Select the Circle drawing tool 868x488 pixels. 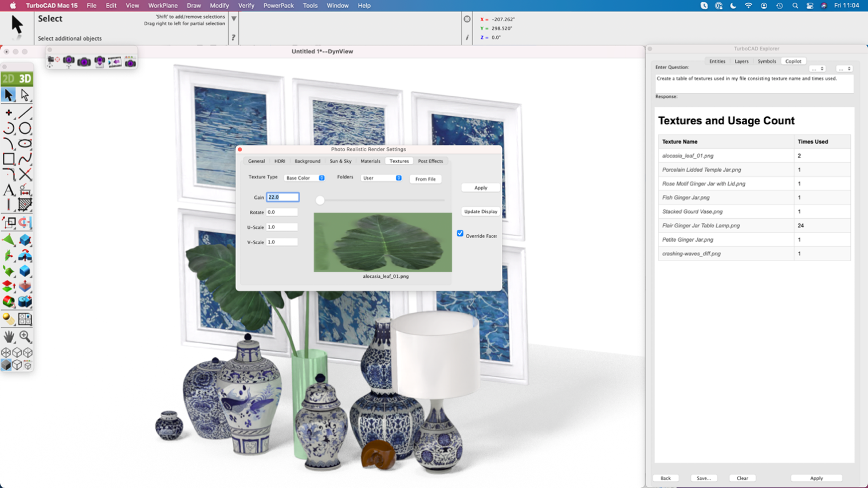(23, 128)
